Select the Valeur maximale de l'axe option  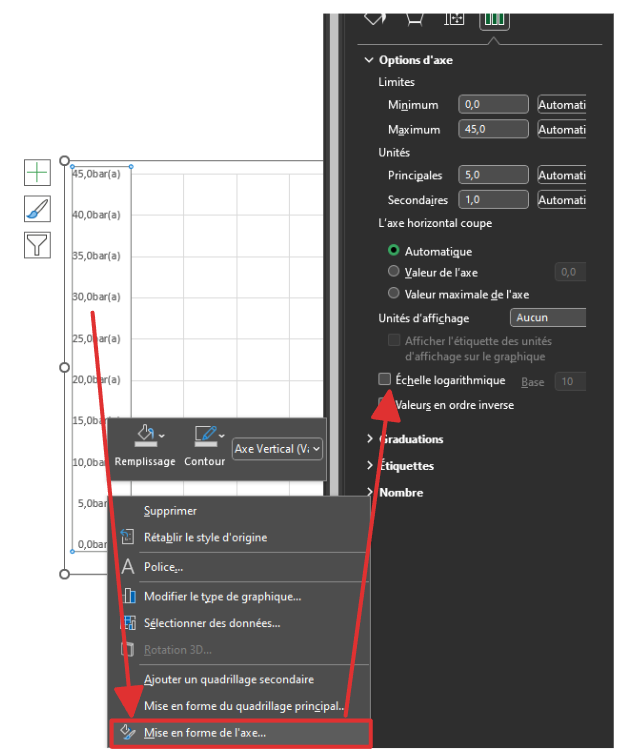coord(393,293)
